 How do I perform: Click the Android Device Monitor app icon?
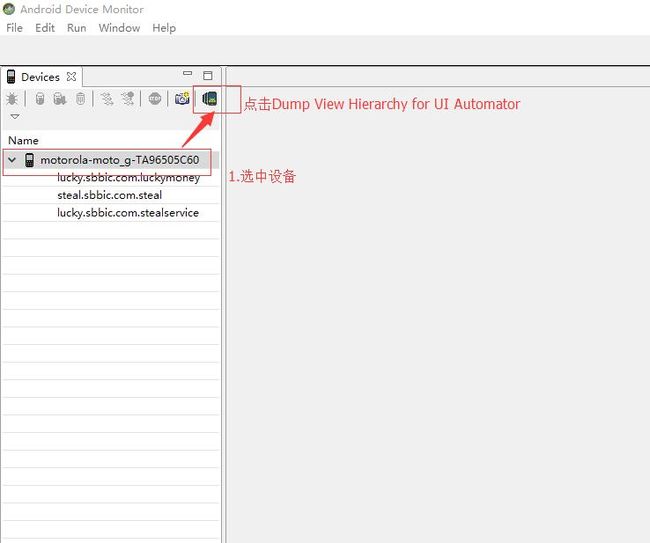coord(9,9)
